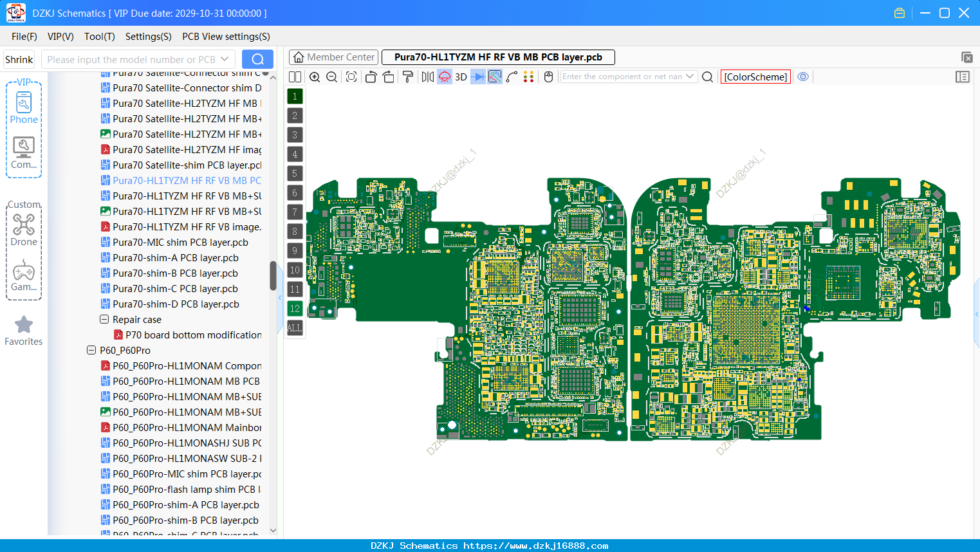Open the Phone category
Image resolution: width=980 pixels, height=552 pixels.
point(24,107)
